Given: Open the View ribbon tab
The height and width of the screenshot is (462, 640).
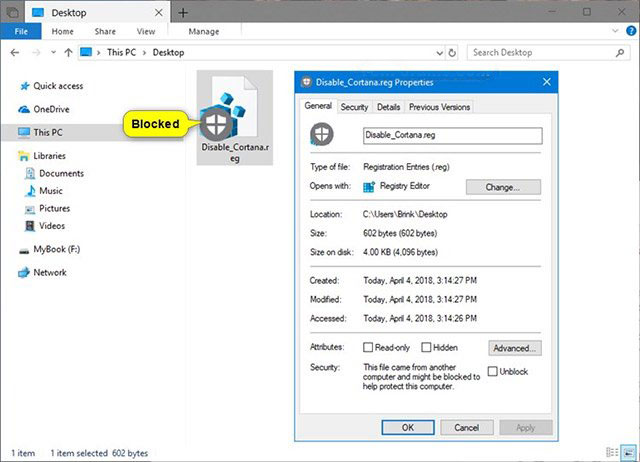Looking at the screenshot, I should click(x=146, y=31).
